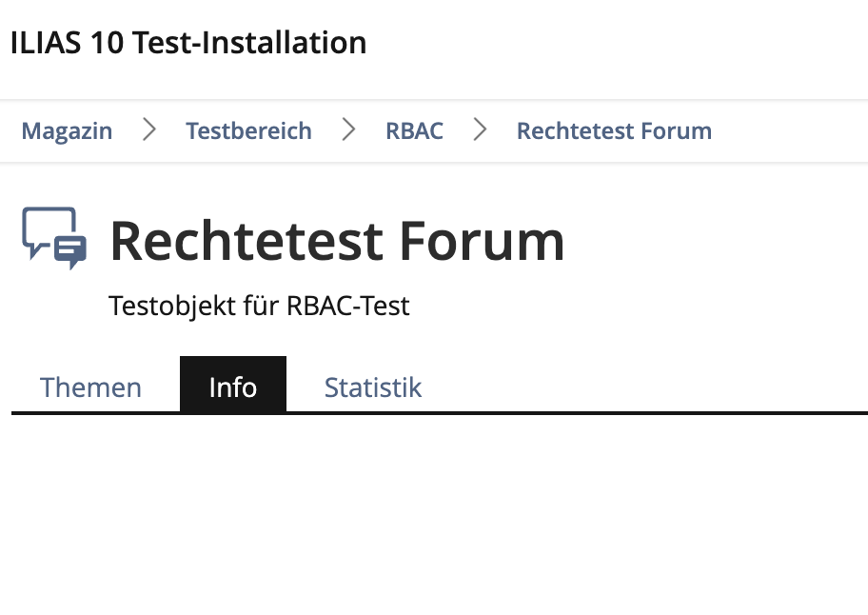Click the chevron separator after RBAC

[480, 130]
